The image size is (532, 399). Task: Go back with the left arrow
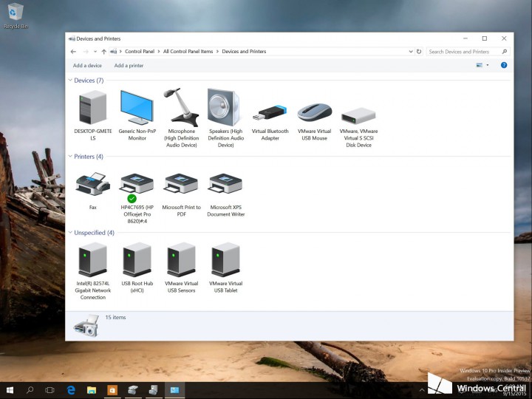[x=73, y=52]
